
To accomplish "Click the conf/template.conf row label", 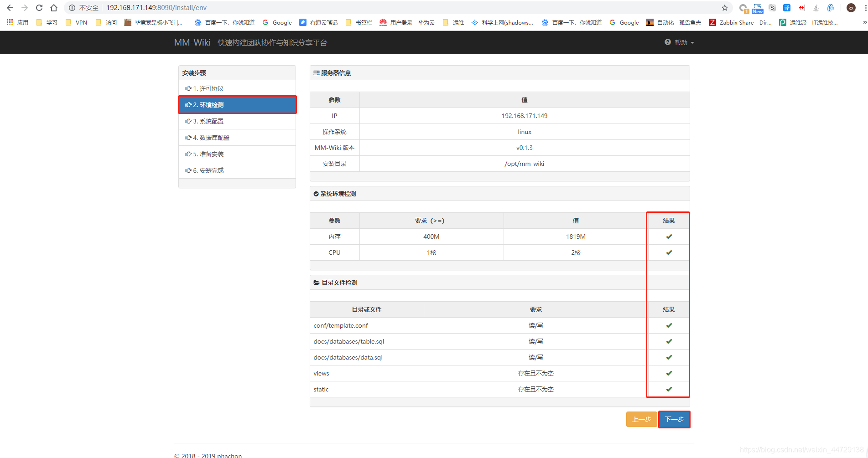I will click(x=341, y=325).
